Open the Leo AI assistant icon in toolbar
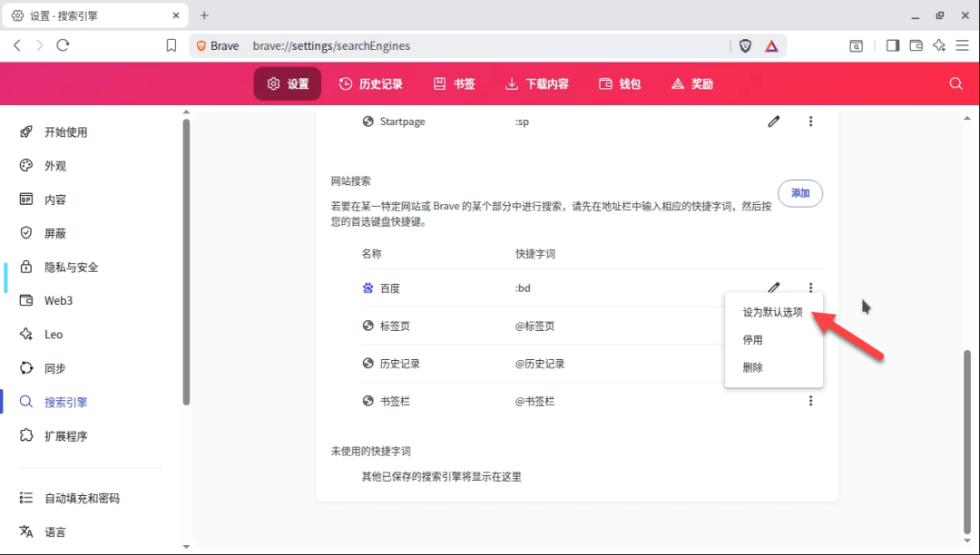The width and height of the screenshot is (980, 555). pyautogui.click(x=939, y=45)
